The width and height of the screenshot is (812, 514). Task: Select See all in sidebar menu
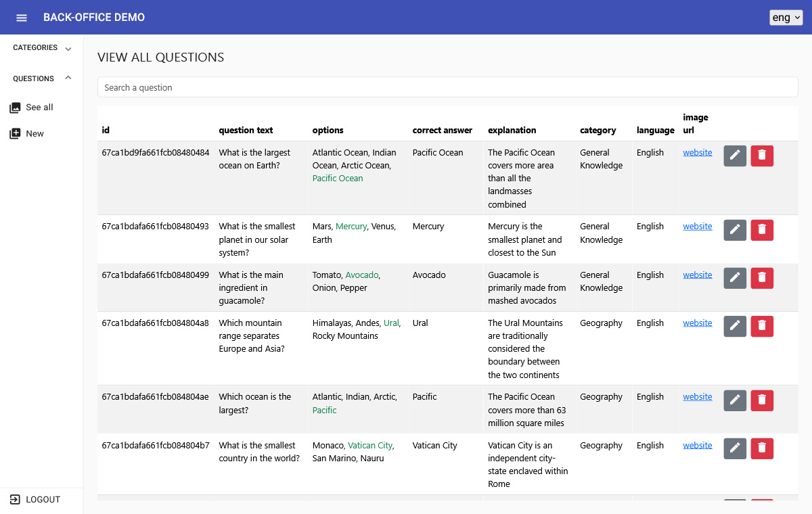tap(39, 108)
